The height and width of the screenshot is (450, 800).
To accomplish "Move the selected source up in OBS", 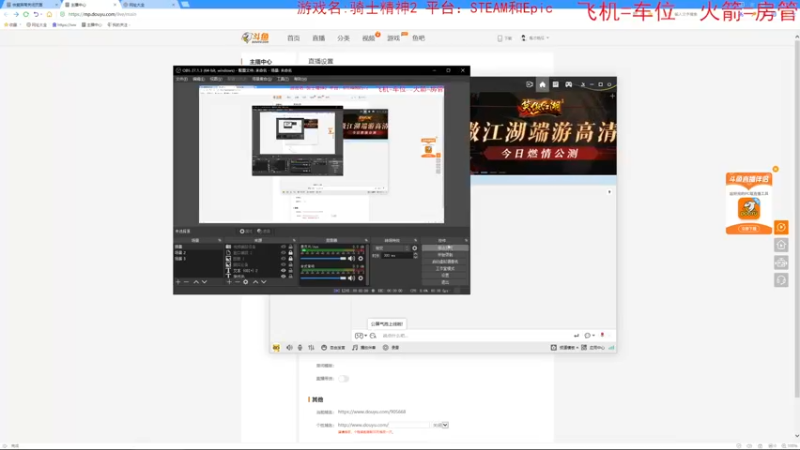I will [255, 282].
